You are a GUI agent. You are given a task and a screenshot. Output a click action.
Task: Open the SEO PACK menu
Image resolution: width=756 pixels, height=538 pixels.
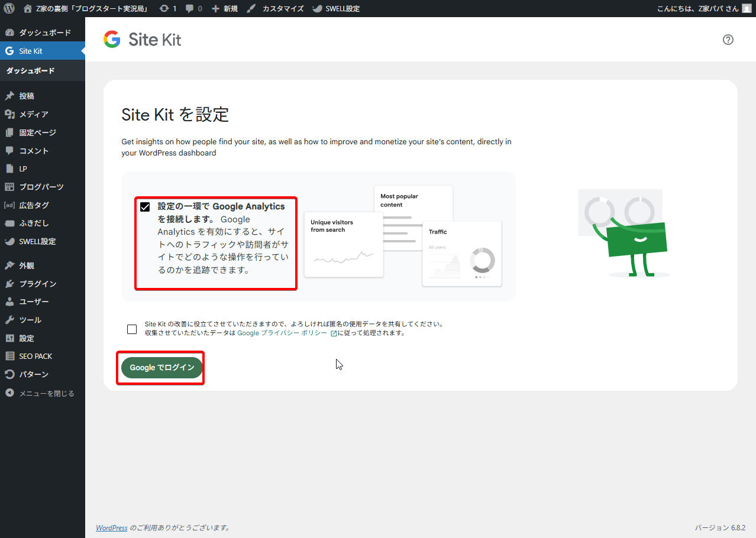point(43,356)
